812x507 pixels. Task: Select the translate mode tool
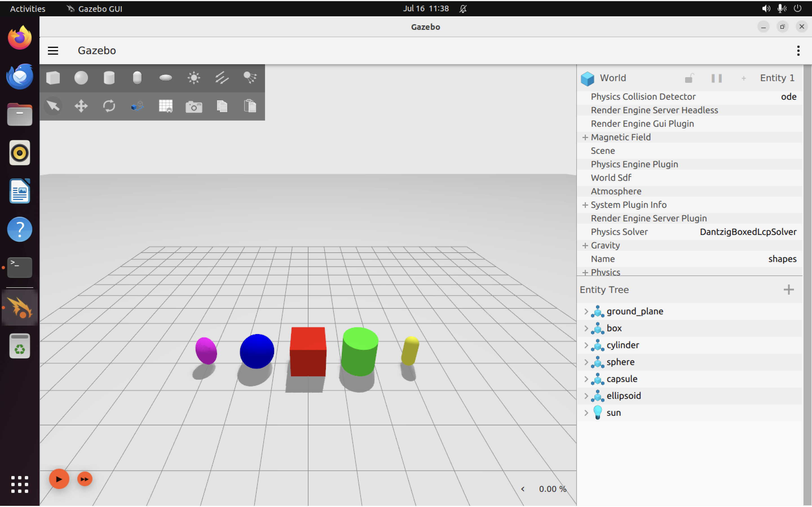tap(81, 106)
